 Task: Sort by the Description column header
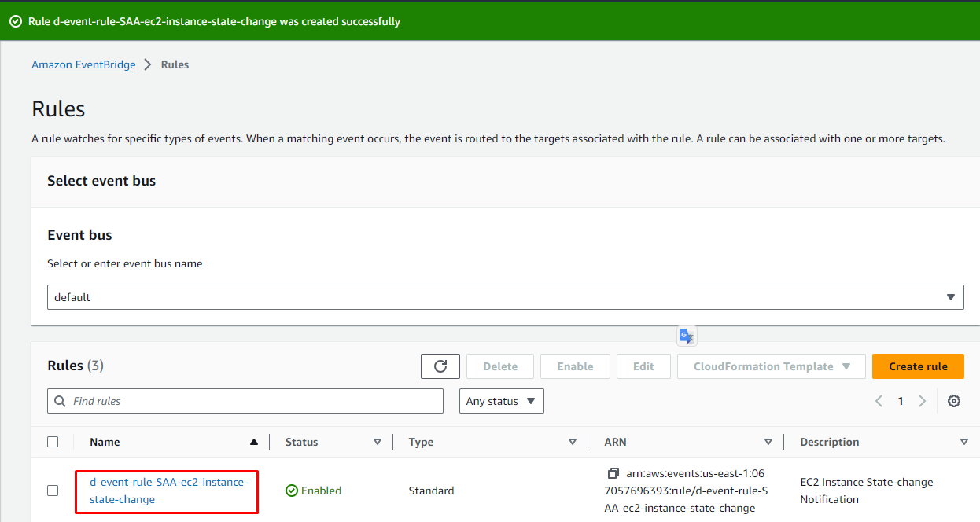point(829,442)
